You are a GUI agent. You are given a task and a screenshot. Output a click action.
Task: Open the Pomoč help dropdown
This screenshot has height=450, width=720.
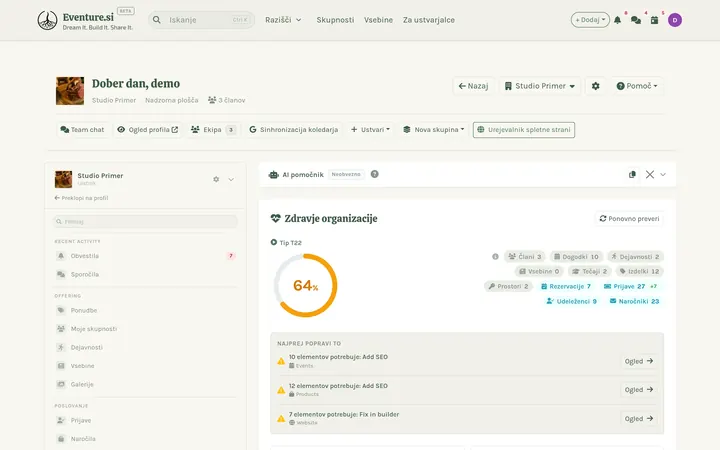[636, 86]
